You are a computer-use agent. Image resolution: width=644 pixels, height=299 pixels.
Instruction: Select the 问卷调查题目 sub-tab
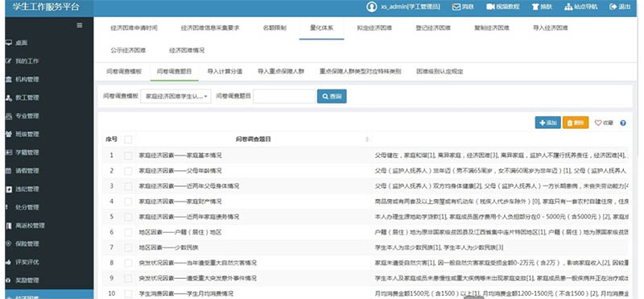point(175,72)
